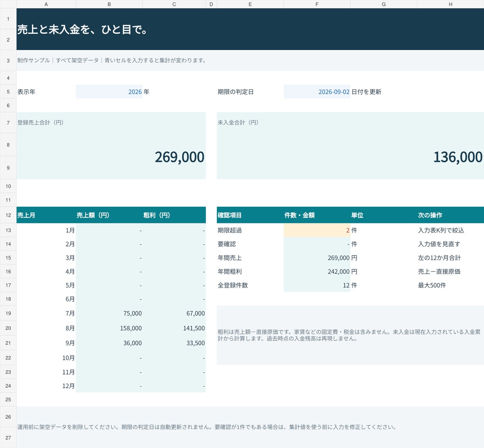Click the 入力値を見直す instruction cell
The image size is (484, 448).
(451, 244)
